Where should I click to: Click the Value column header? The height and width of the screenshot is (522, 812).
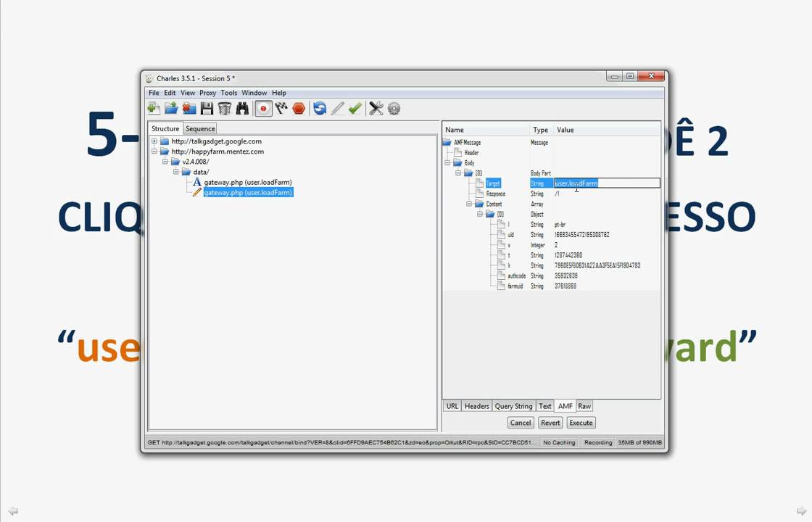click(607, 130)
